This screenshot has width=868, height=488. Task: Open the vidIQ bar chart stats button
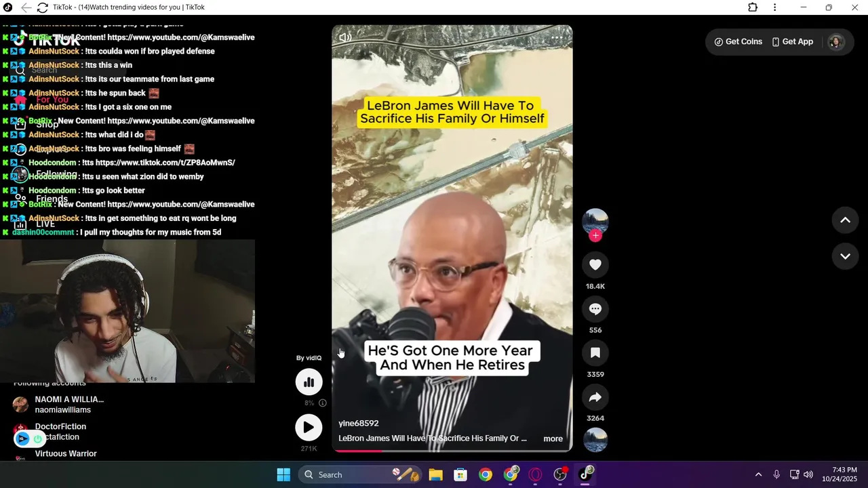(x=309, y=382)
